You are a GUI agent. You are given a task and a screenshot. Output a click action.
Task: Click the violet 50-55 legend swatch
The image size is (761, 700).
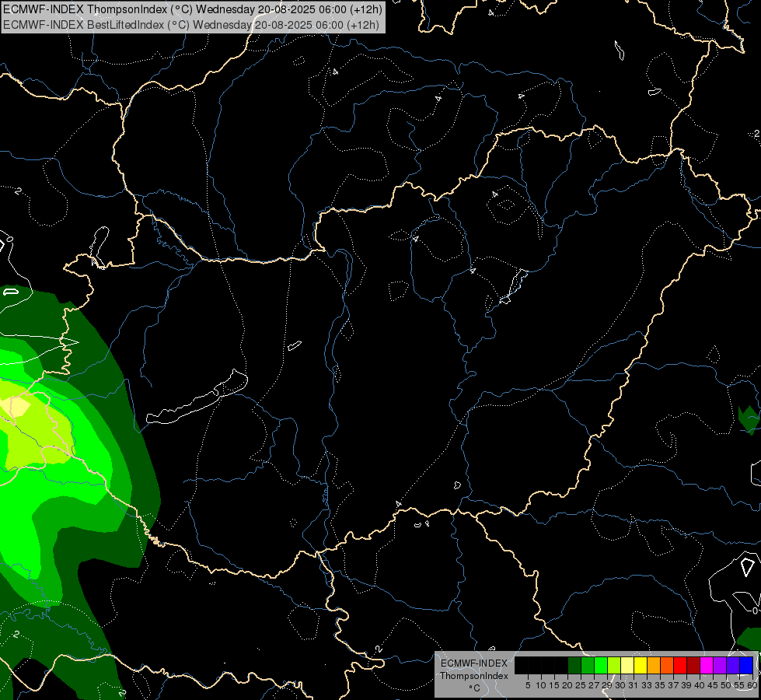coord(733,665)
